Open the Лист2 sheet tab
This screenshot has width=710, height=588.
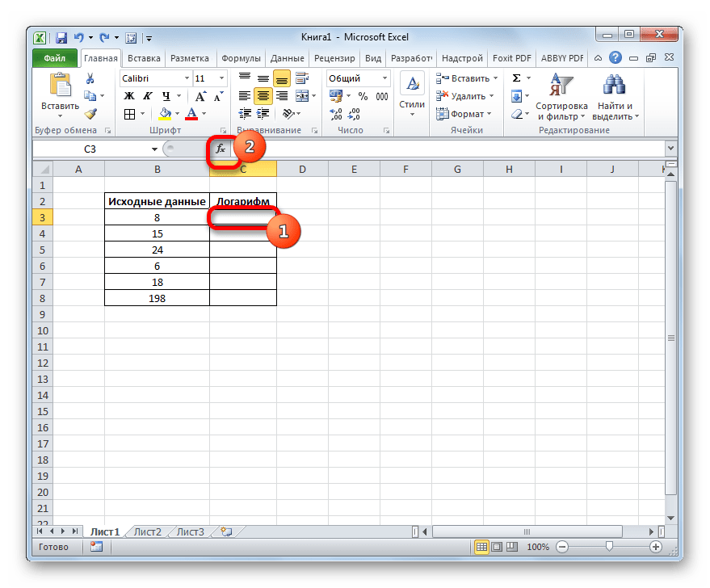[x=148, y=531]
